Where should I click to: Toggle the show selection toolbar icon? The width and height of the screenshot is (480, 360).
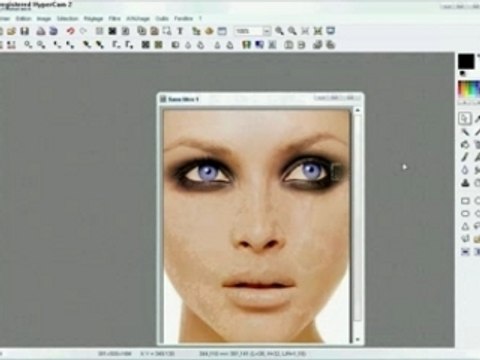click(167, 31)
